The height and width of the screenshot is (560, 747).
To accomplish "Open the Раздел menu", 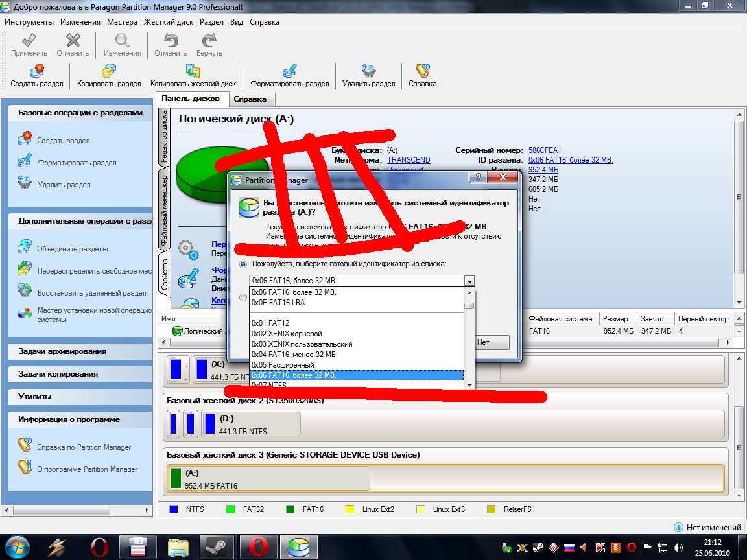I will [211, 22].
